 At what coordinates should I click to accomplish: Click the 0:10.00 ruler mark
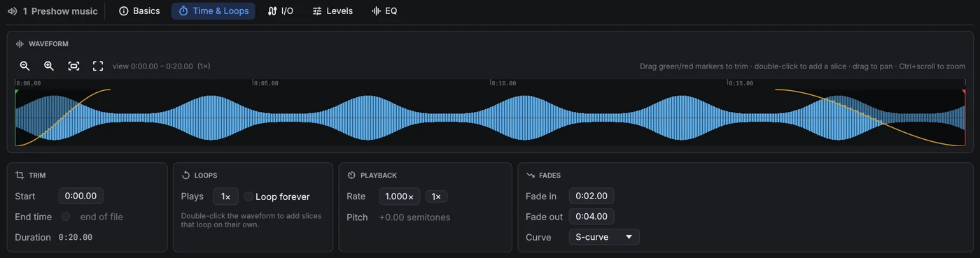click(x=503, y=83)
